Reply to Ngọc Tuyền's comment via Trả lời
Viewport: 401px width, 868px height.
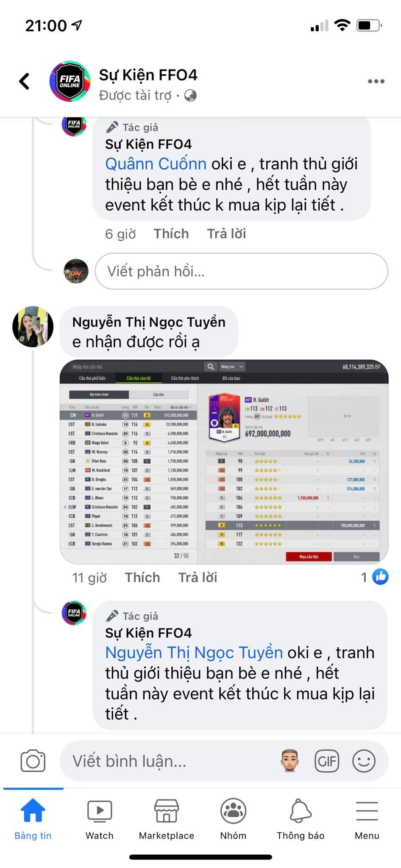pyautogui.click(x=198, y=577)
